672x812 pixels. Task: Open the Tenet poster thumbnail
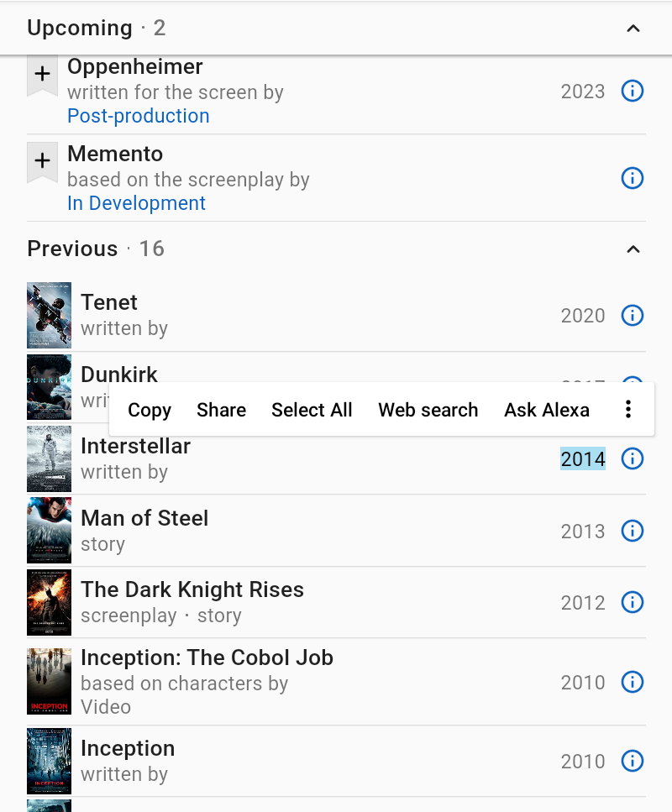[49, 315]
